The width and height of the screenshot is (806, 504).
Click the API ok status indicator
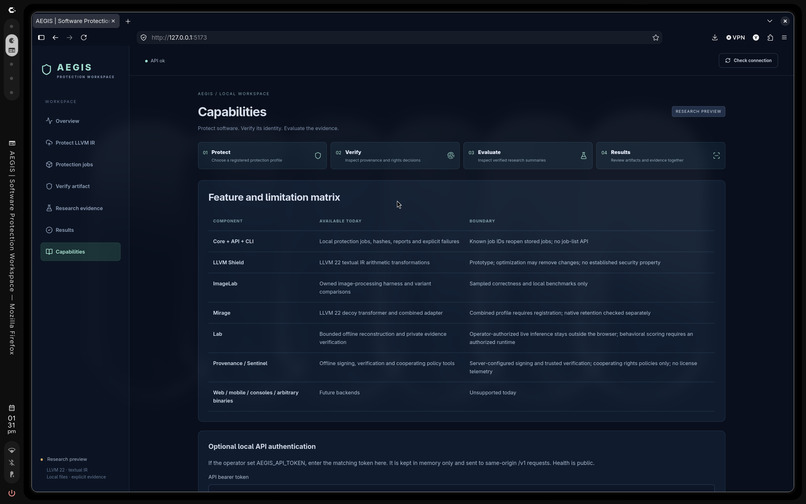tap(155, 61)
